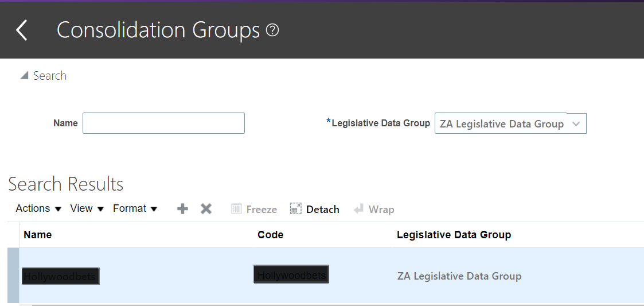This screenshot has width=644, height=306.
Task: Detach the search results table
Action: (x=315, y=210)
